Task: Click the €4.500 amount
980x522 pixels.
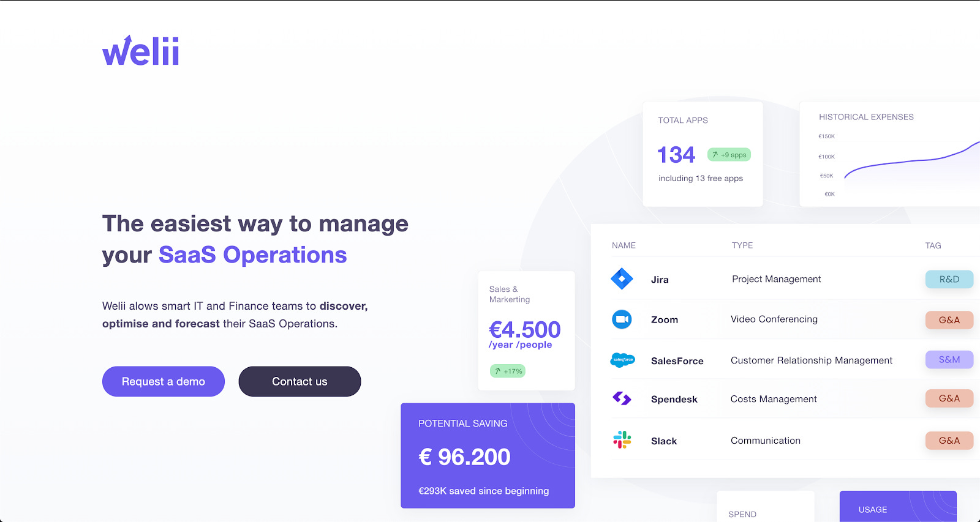Action: pyautogui.click(x=525, y=330)
